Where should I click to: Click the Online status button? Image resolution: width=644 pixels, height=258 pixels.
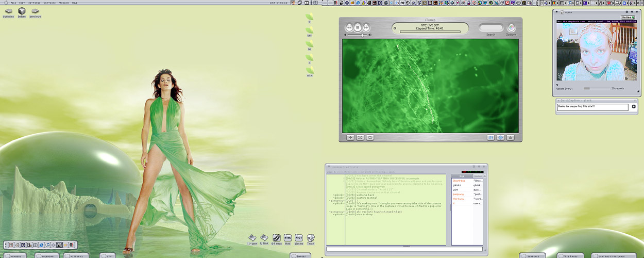point(628,18)
